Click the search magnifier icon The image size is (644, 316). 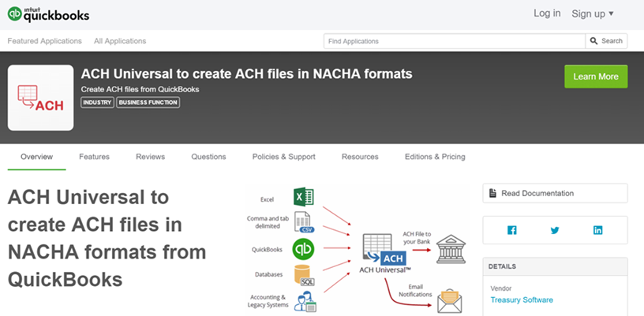coord(594,41)
